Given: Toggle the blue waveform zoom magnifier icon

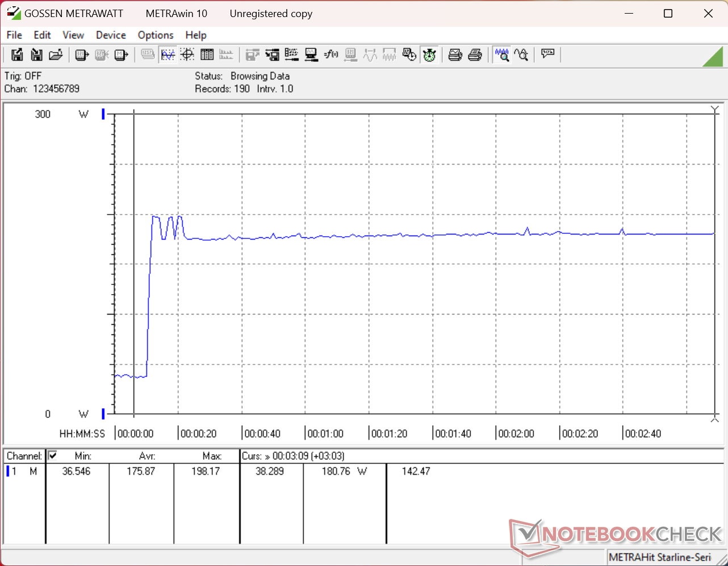Looking at the screenshot, I should 501,54.
